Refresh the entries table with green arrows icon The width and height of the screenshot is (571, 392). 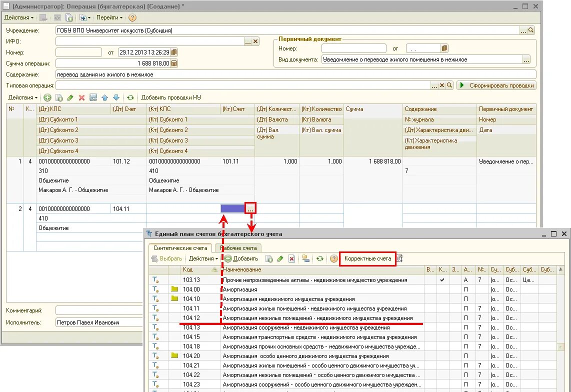(x=130, y=97)
